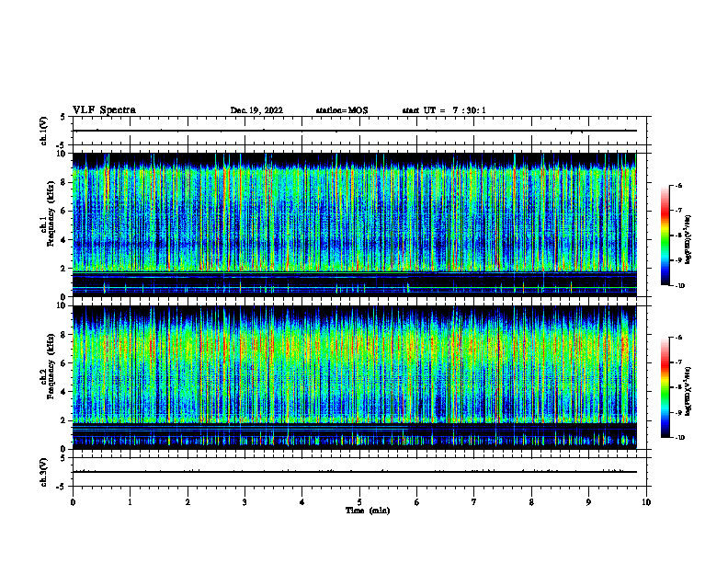Viewport: 728px width, 563px height.
Task: Click the "7" tick on the time axis
Action: pos(474,502)
